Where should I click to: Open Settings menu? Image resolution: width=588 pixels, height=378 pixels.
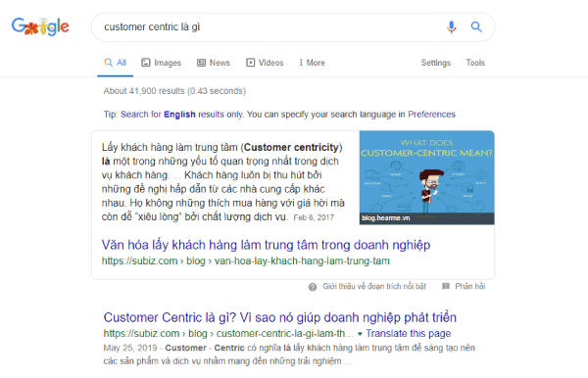(435, 63)
